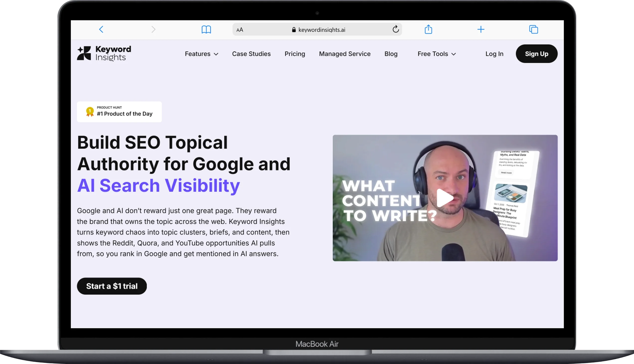Go back with the browser back arrow

(101, 29)
